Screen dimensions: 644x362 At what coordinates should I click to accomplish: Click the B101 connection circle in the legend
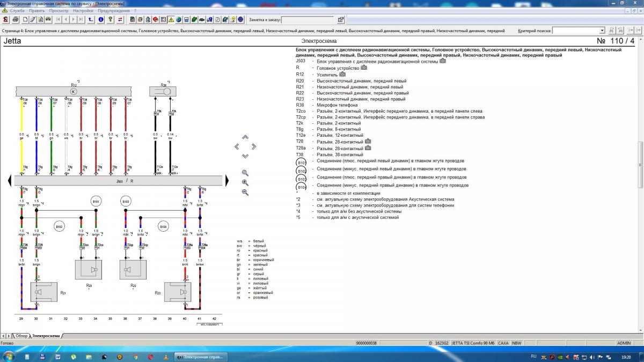tap(302, 162)
